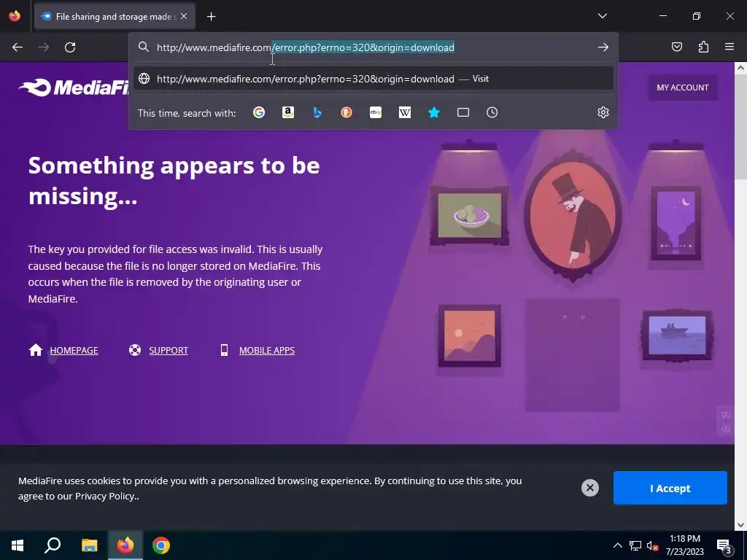Viewport: 747px width, 560px height.
Task: Search in History clock icon
Action: click(x=492, y=112)
